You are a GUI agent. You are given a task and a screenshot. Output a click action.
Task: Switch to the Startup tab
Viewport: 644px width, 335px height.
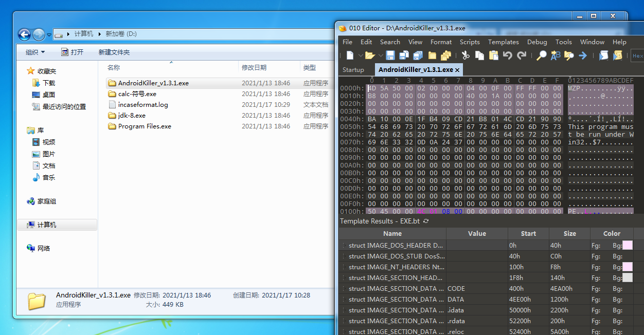pyautogui.click(x=353, y=69)
